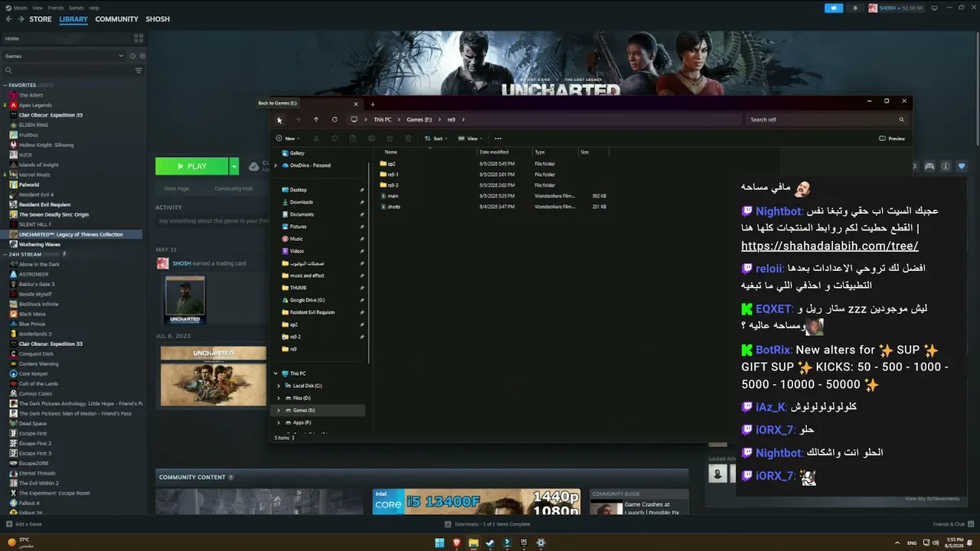Select Games (E:) in the address breadcrumb
980x551 pixels.
click(x=419, y=119)
